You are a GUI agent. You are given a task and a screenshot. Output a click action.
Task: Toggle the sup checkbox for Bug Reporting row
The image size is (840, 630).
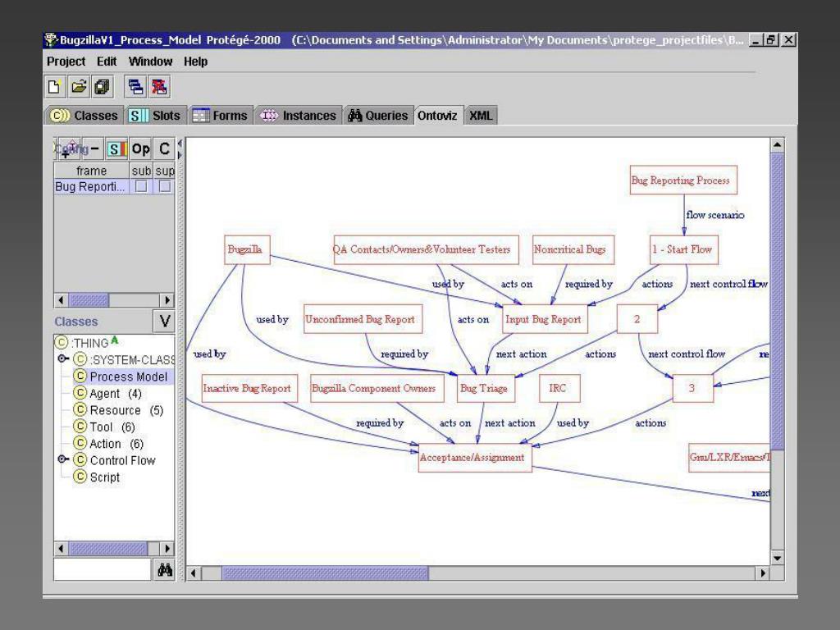pyautogui.click(x=164, y=186)
